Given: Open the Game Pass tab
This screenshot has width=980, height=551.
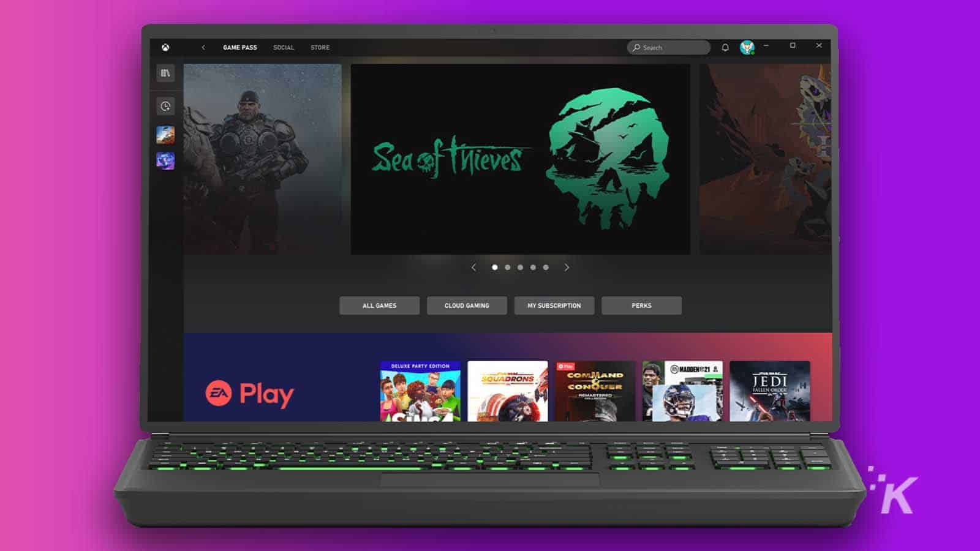Looking at the screenshot, I should (240, 47).
